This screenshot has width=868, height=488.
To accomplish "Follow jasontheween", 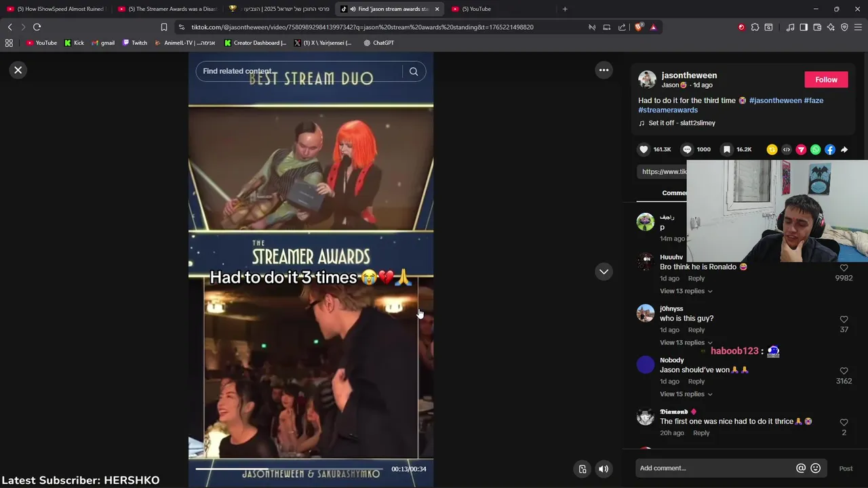I will 826,80.
